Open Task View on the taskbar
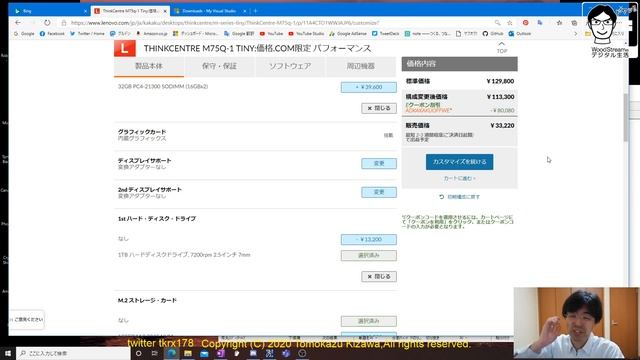Viewport: 640px width, 360px height. pyautogui.click(x=155, y=353)
